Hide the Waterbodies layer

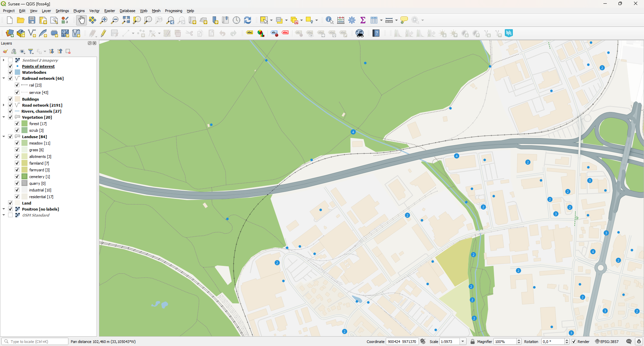10,72
